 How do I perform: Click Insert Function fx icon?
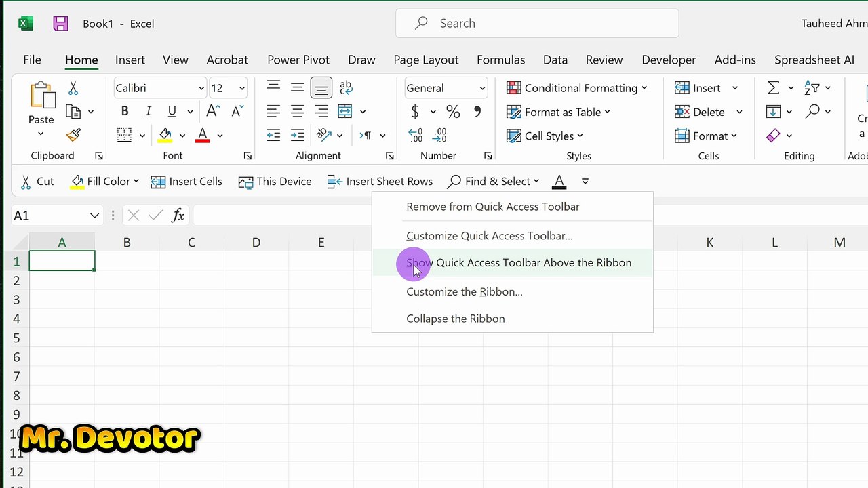coord(178,216)
